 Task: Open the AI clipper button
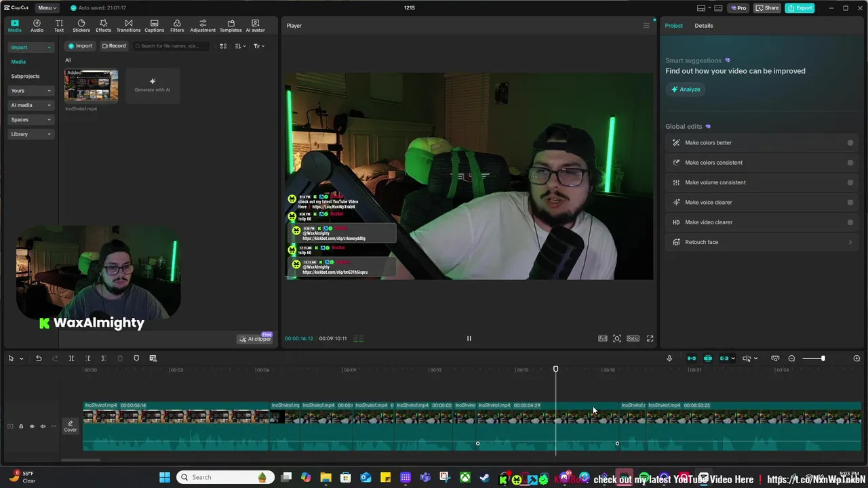(x=255, y=339)
